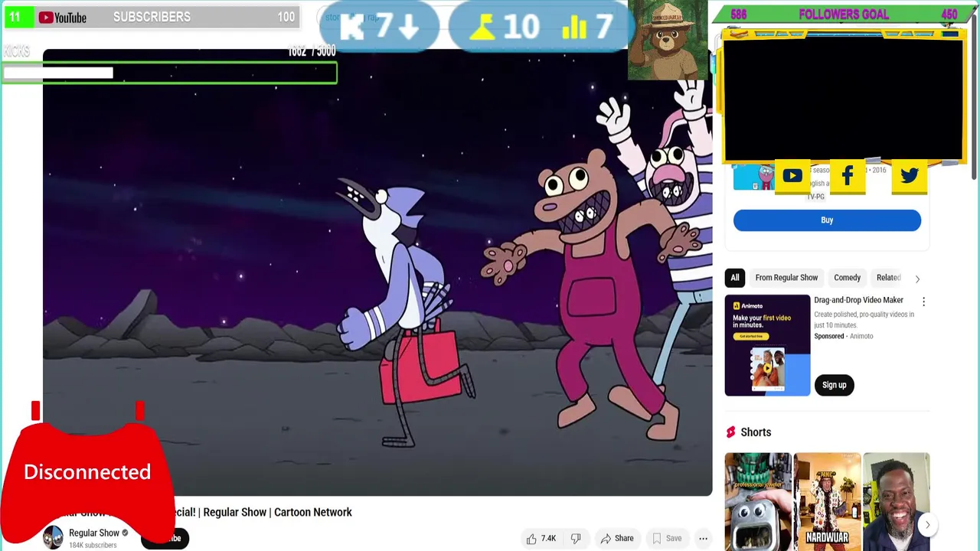Click the SUBSCRIBERS overlay label

pos(152,17)
